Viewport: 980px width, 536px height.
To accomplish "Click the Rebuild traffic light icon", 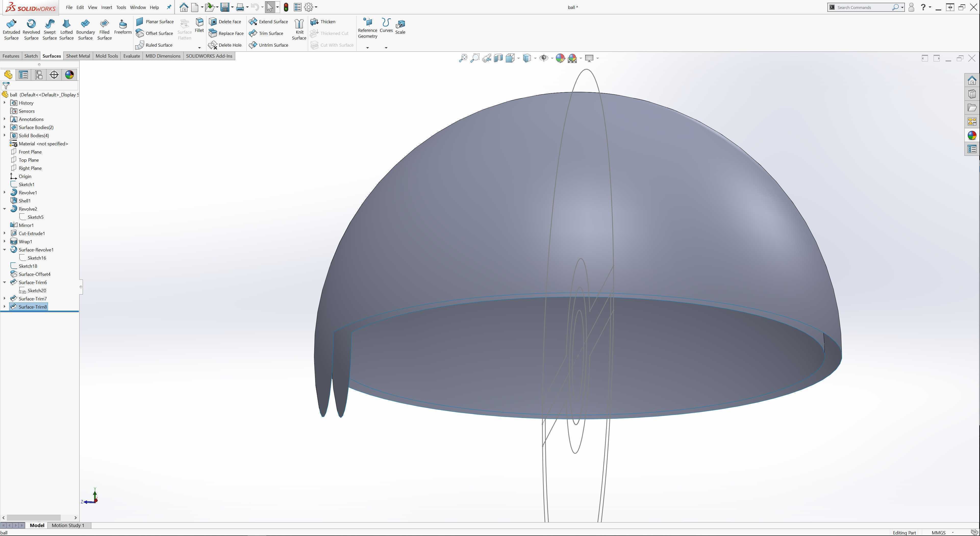I will tap(286, 7).
